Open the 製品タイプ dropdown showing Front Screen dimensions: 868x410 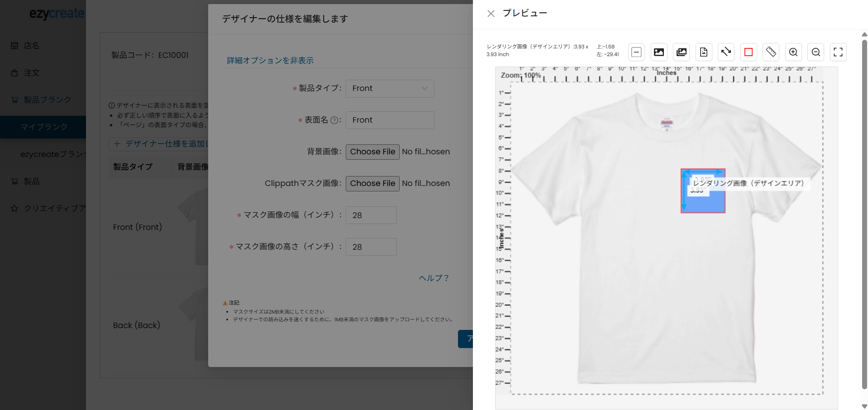click(390, 89)
